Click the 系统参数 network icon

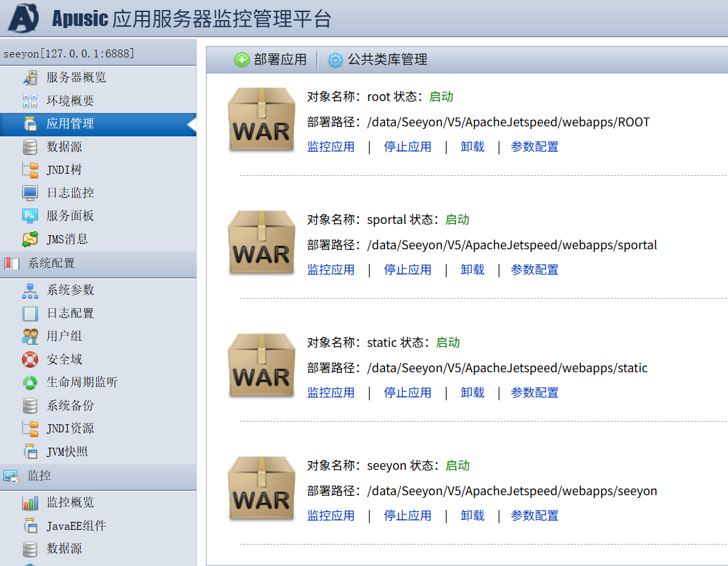[30, 291]
